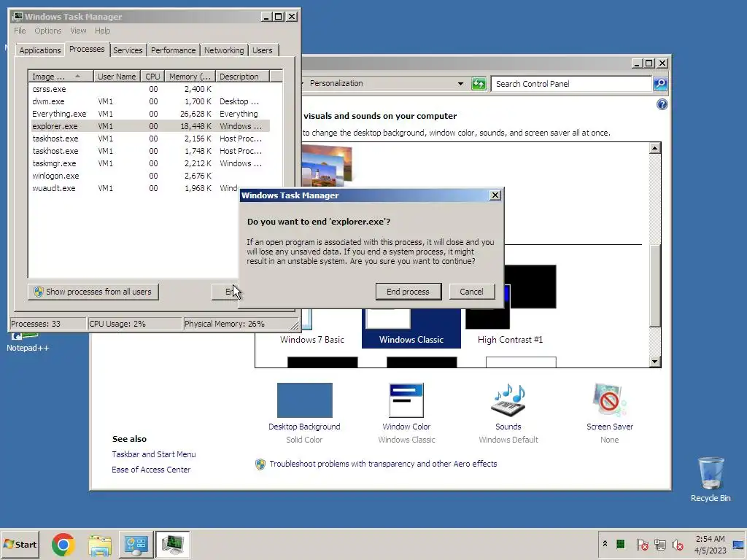Click Show processes from all users

click(93, 292)
